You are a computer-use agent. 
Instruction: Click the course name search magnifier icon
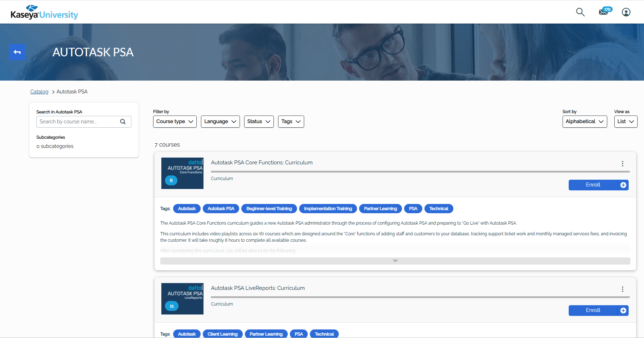[x=123, y=122]
